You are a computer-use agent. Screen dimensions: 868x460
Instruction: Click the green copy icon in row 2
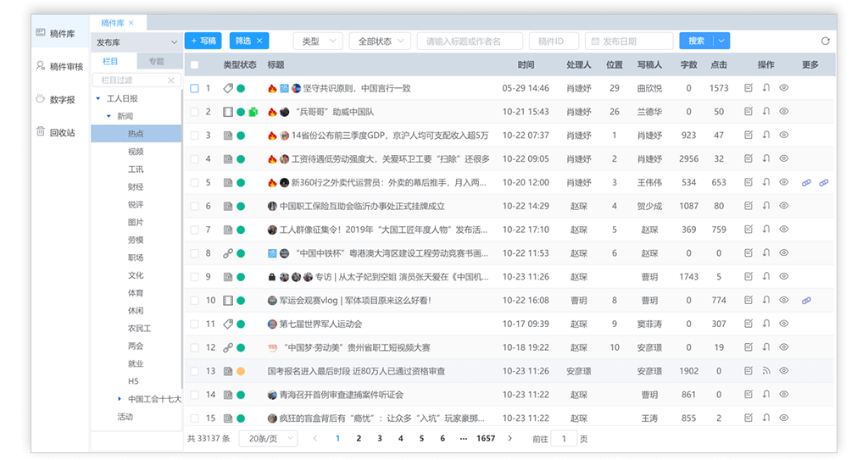click(x=253, y=112)
